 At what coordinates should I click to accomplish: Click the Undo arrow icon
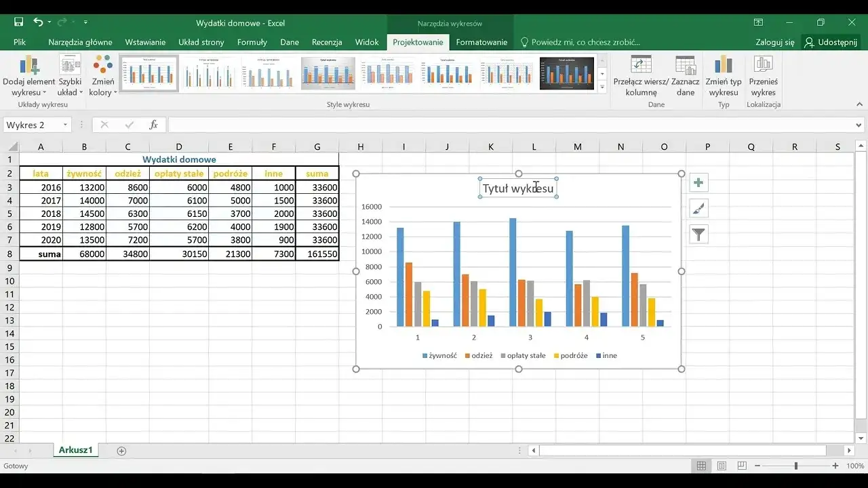(38, 22)
